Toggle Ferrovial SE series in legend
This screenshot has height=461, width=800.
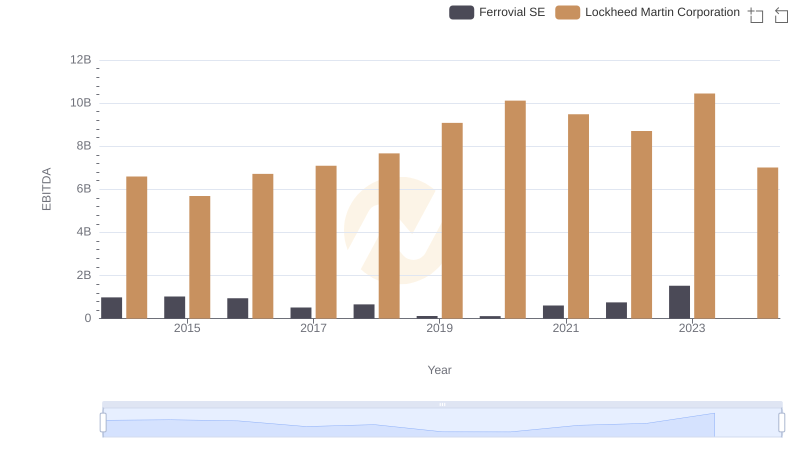pyautogui.click(x=497, y=12)
